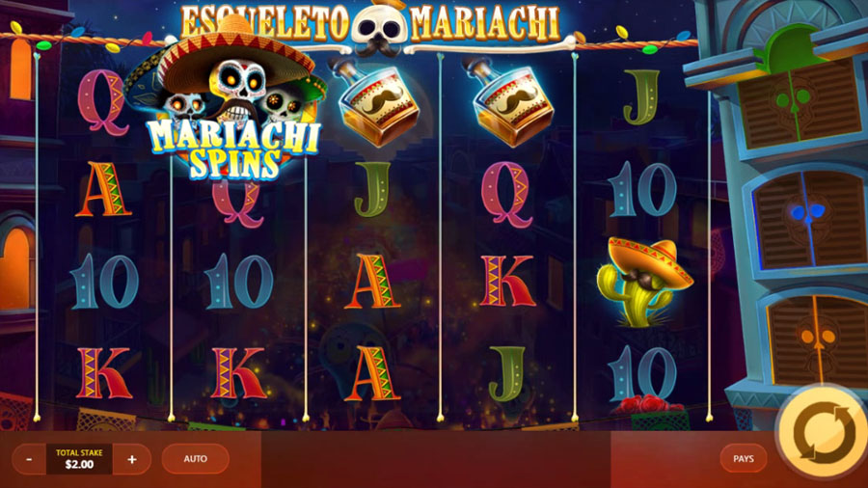Click the tequila bottle on fourth reel
Image resolution: width=868 pixels, height=488 pixels.
pyautogui.click(x=510, y=103)
